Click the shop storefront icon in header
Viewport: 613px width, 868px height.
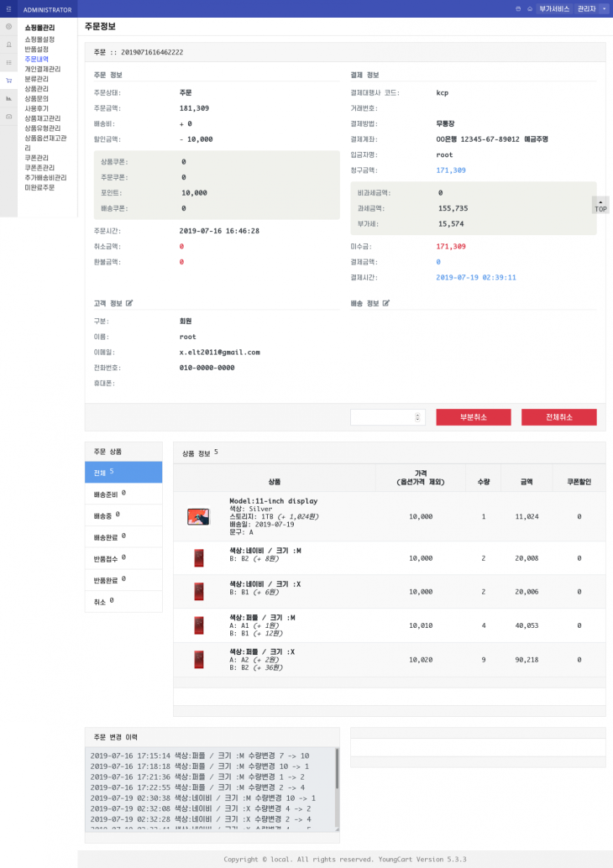[518, 9]
